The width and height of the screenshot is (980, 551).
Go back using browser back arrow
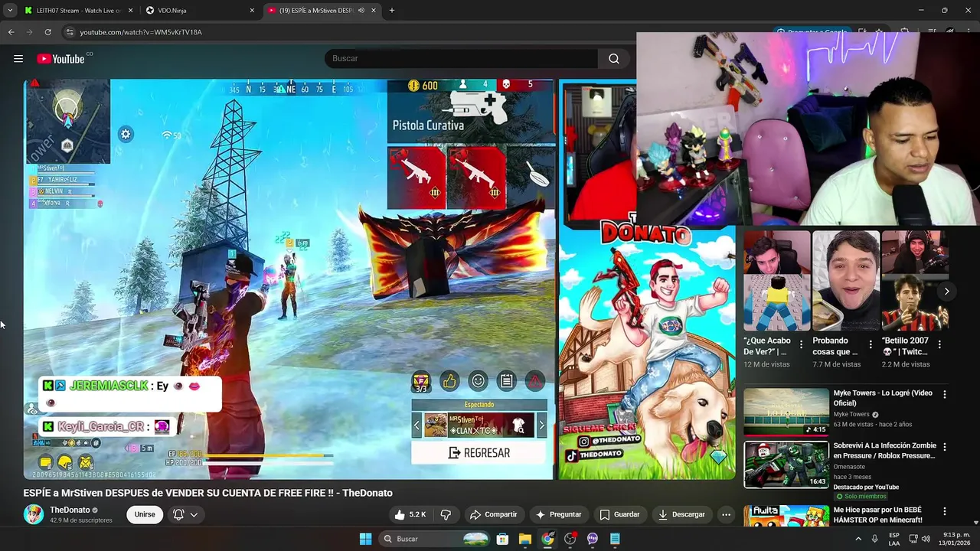tap(11, 32)
